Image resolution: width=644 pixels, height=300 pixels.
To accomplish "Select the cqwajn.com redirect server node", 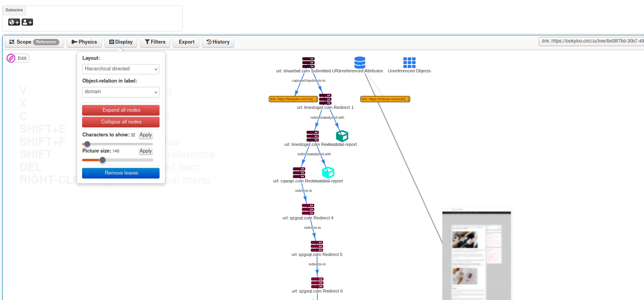I will (299, 173).
